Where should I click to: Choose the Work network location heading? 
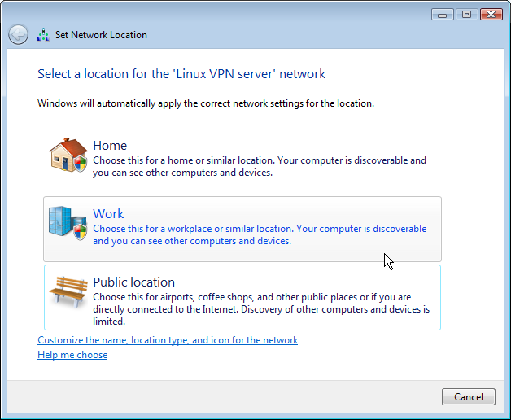108,214
